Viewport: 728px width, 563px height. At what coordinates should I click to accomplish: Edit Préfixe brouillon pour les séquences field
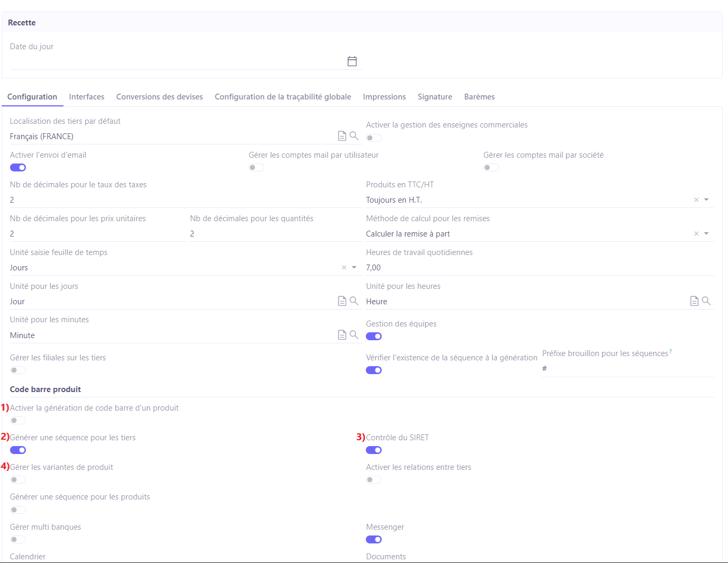click(628, 369)
